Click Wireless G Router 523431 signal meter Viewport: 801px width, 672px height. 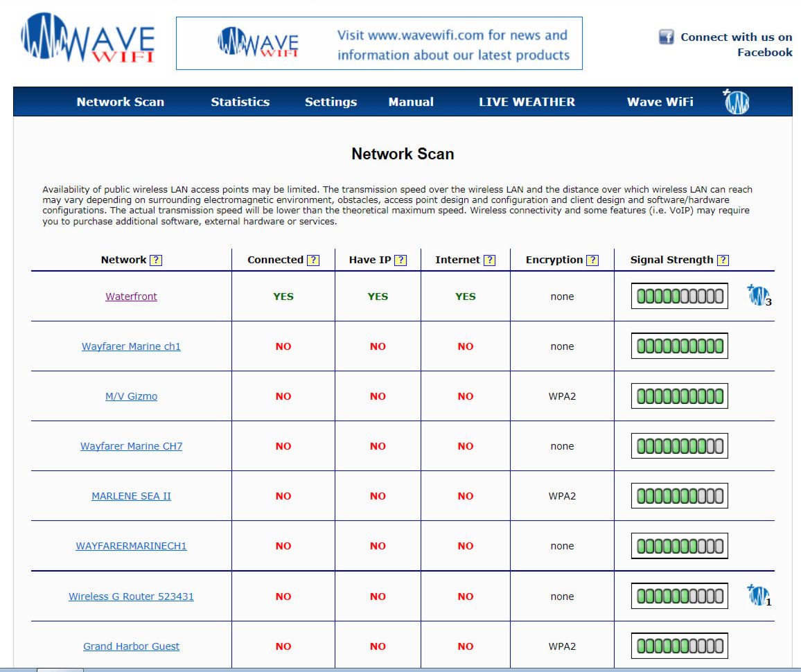click(x=680, y=595)
